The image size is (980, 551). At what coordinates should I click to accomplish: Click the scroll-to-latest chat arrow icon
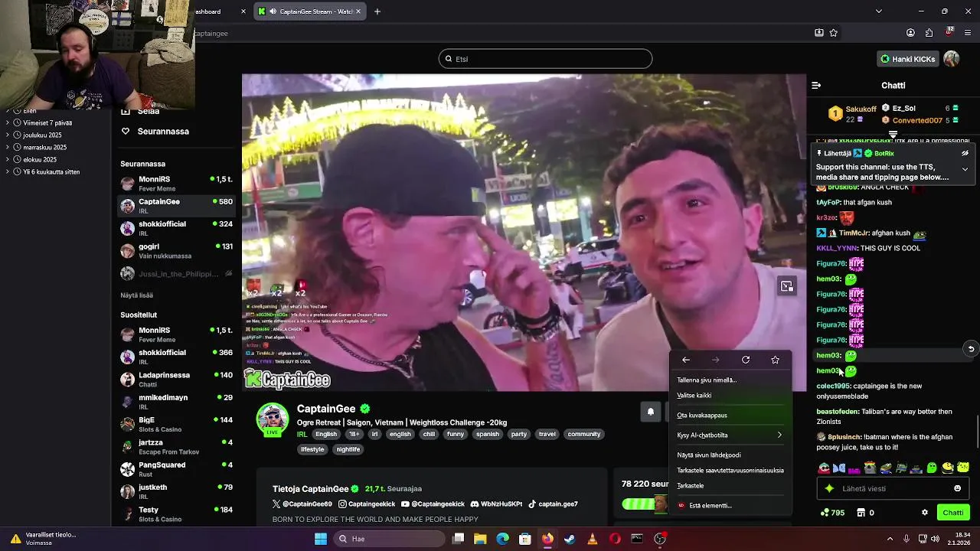971,349
